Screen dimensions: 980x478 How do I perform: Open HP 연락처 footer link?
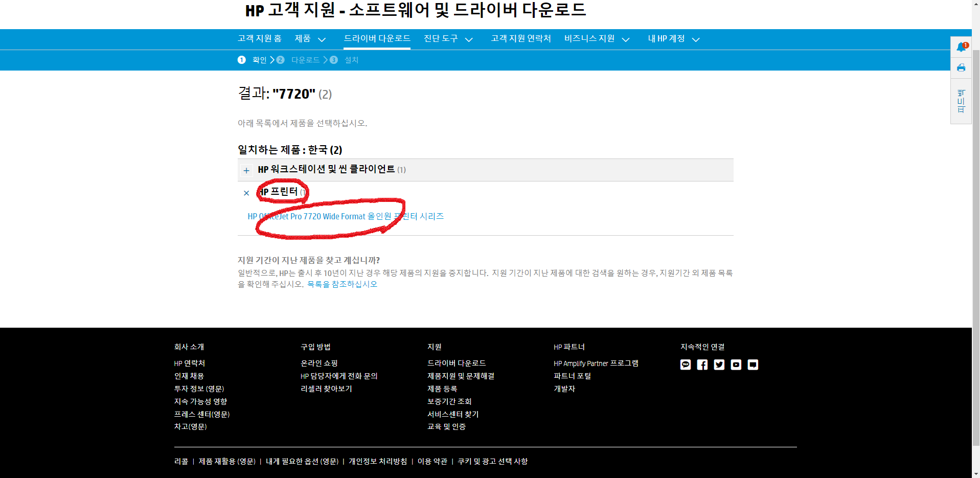(x=190, y=363)
